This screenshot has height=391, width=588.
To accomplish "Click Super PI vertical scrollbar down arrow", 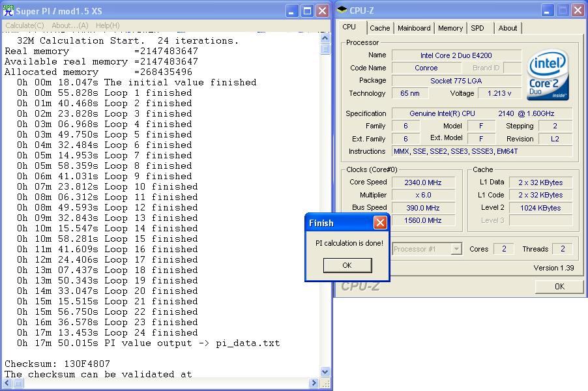I will 325,372.
